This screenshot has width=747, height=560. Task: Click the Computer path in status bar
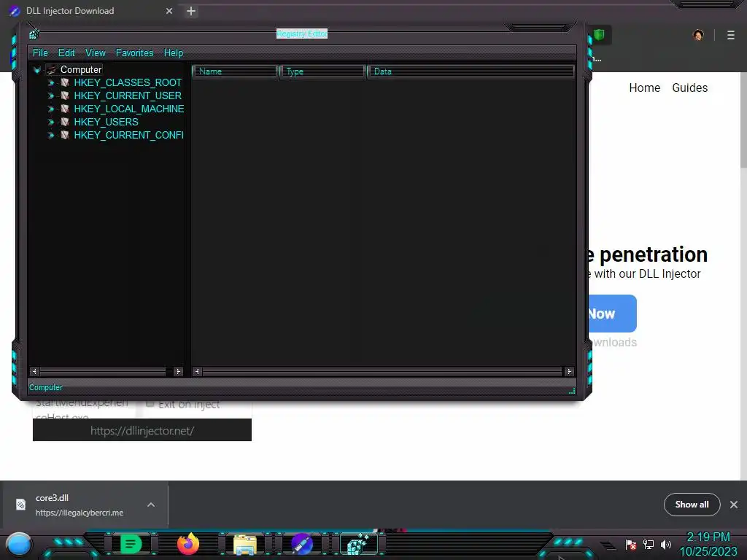46,388
